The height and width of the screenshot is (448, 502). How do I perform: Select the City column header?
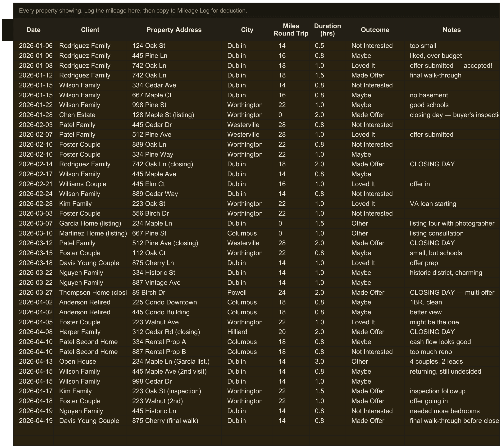click(x=247, y=30)
